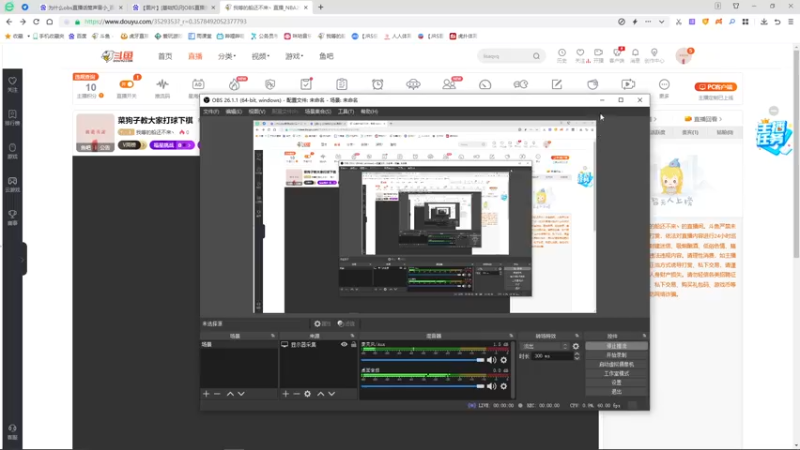Open clipboard tool in streamer toolbar
This screenshot has width=800, height=450.
coord(342,85)
